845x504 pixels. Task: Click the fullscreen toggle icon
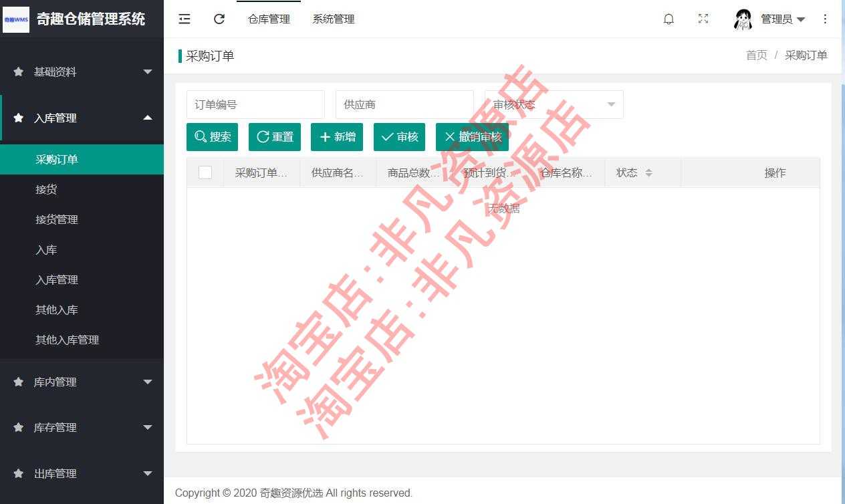tap(703, 19)
